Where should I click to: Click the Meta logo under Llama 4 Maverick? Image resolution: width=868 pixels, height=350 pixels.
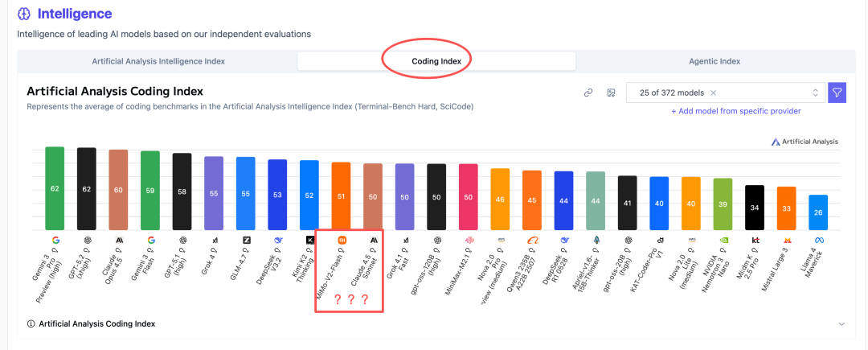pyautogui.click(x=818, y=240)
